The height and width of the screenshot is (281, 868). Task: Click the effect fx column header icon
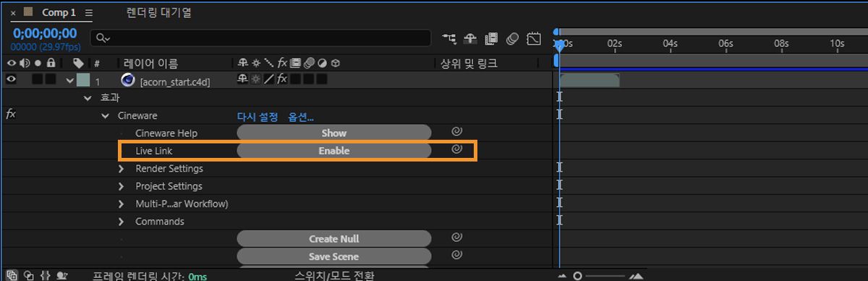coord(283,64)
